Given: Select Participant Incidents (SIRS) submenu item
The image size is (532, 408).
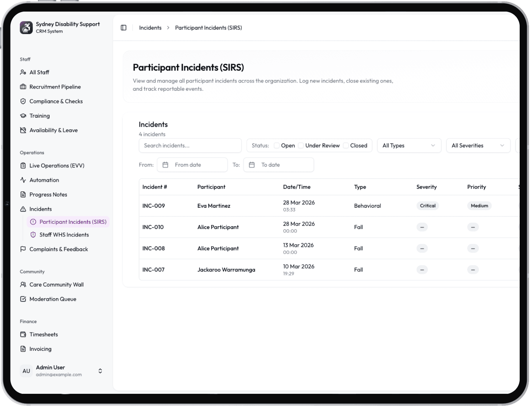Looking at the screenshot, I should [68, 222].
